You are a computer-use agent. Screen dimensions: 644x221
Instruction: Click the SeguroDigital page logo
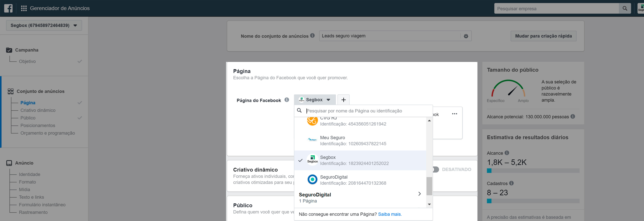point(312,180)
